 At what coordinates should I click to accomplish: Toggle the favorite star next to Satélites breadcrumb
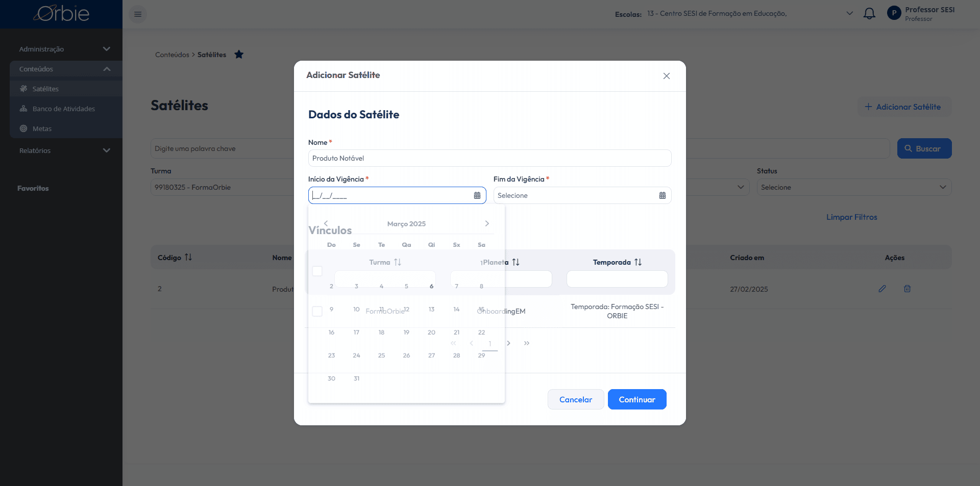click(239, 55)
